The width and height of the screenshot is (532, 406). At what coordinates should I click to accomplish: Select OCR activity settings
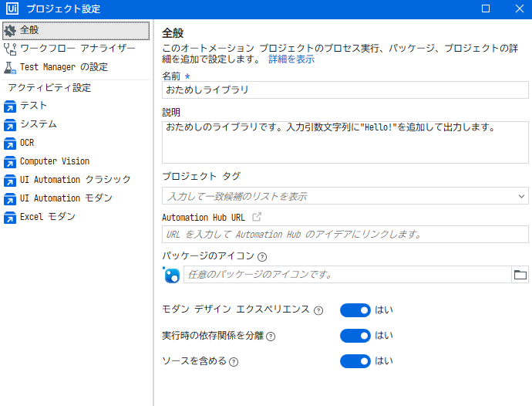click(x=76, y=144)
